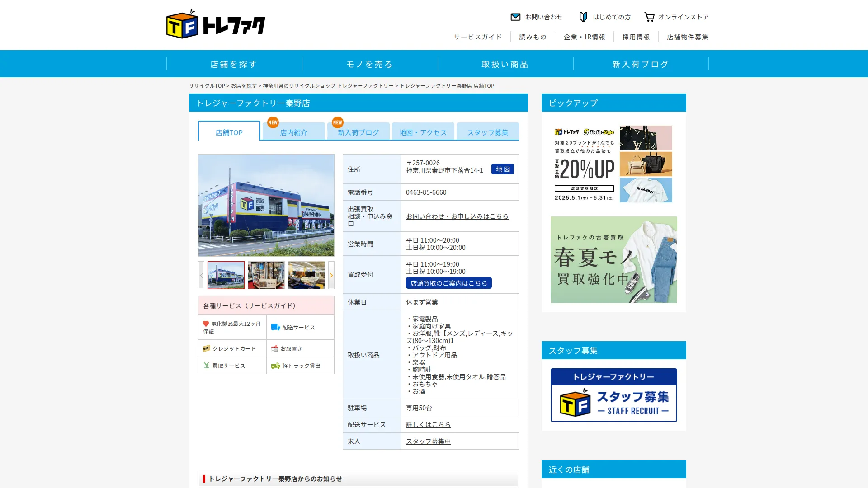Click the light truck icon for 軽トラック貸出
The image size is (868, 488).
275,366
